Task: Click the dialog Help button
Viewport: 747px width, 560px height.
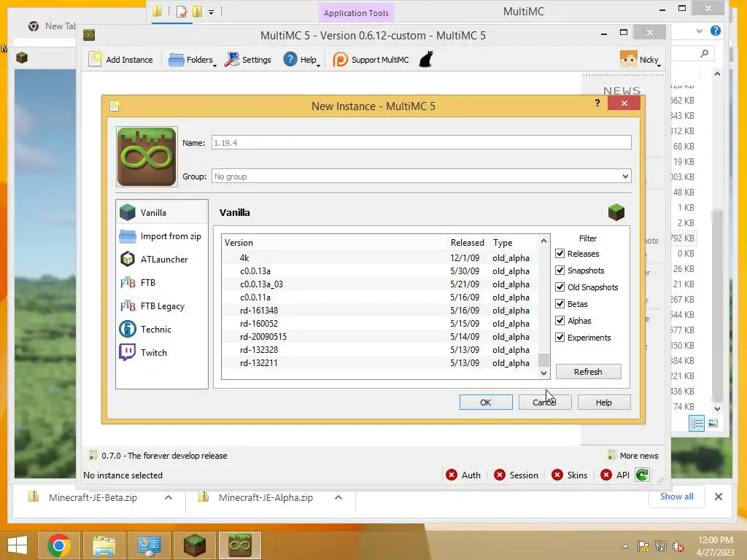Action: (604, 402)
